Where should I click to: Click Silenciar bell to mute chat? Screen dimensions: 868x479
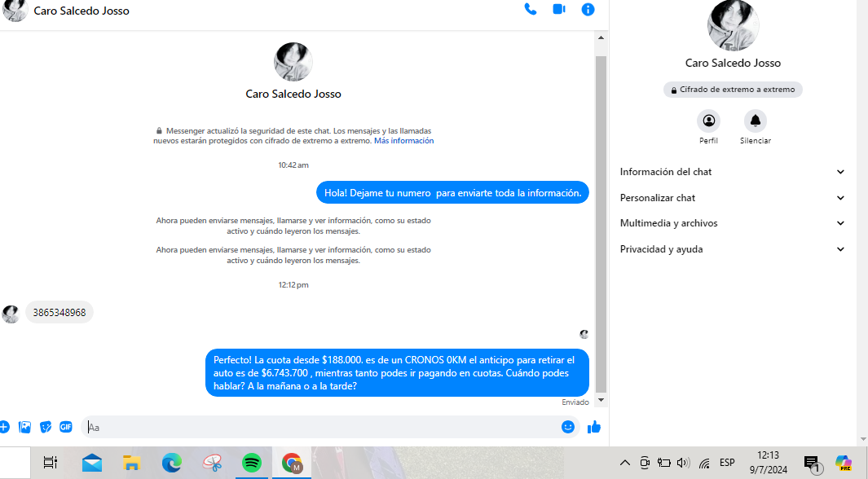click(x=756, y=127)
